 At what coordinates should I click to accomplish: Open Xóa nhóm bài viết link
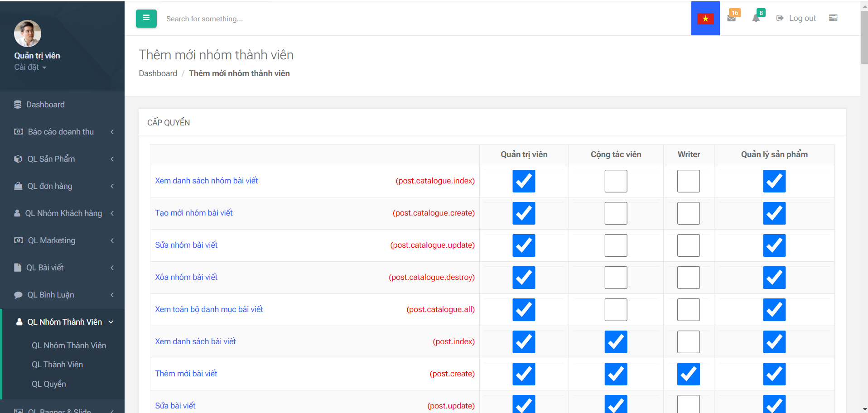click(x=186, y=277)
